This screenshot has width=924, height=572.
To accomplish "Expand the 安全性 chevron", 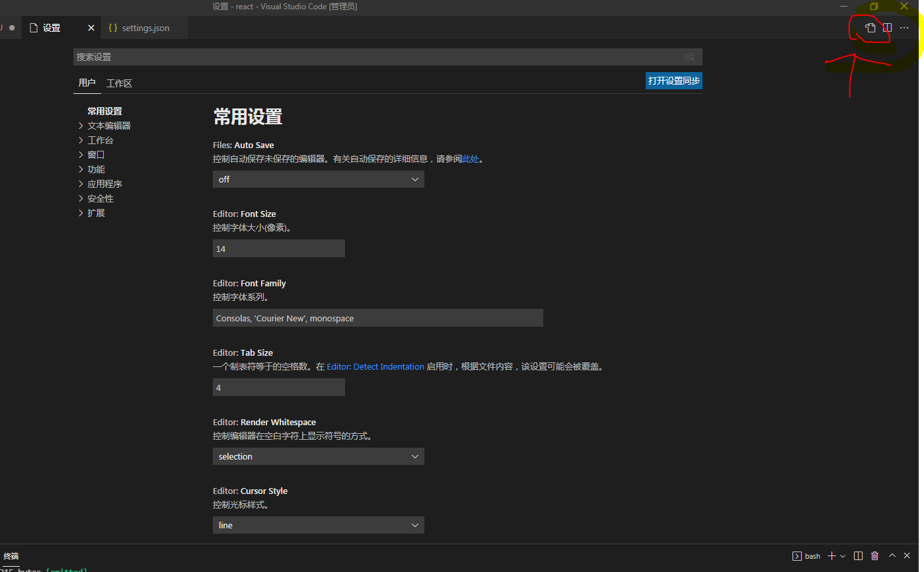I will (81, 198).
